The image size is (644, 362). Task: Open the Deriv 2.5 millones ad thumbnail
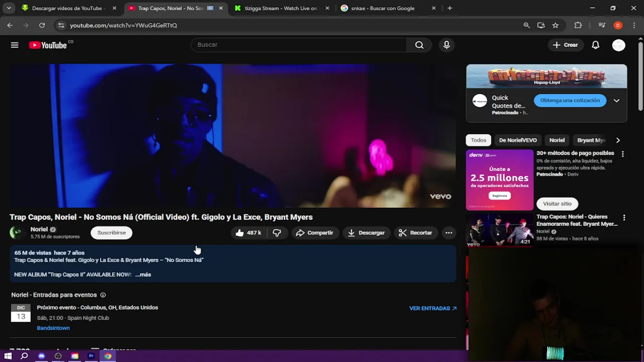click(x=500, y=180)
